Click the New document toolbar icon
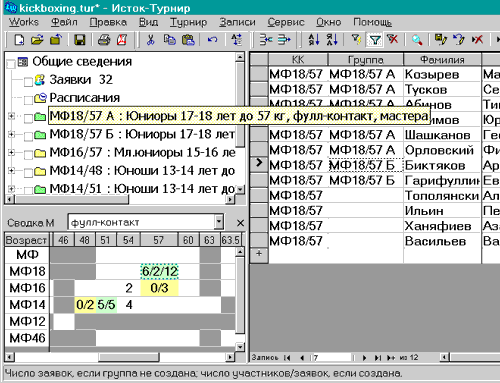This screenshot has width=500, height=383. coord(19,40)
